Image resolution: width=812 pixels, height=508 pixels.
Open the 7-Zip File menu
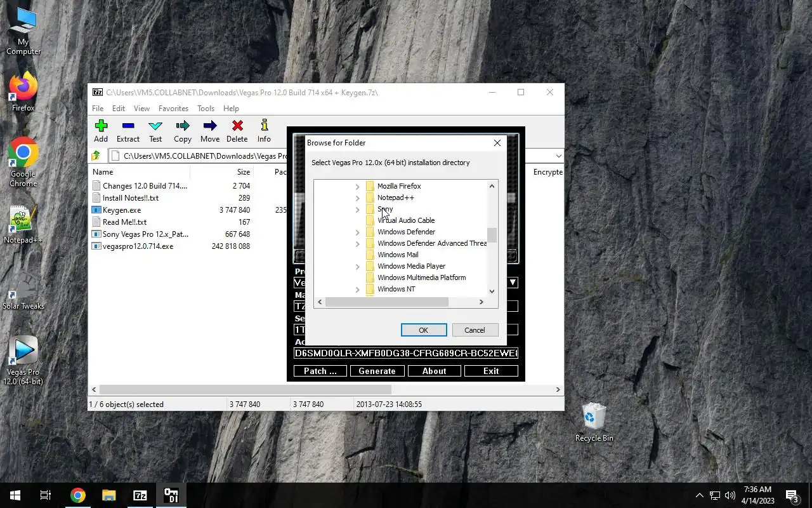98,109
